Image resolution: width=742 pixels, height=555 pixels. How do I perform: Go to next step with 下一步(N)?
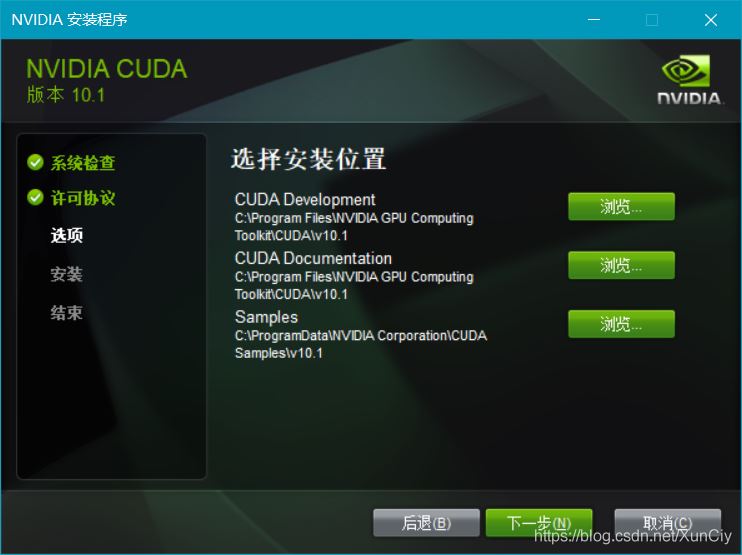(x=539, y=523)
